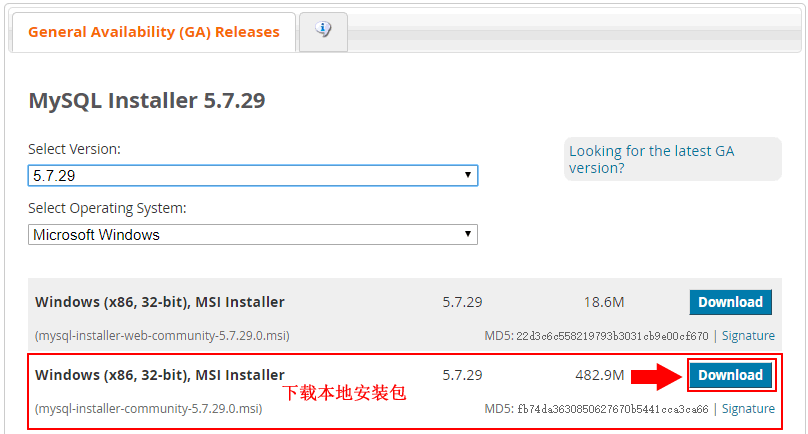Click the MD5 checksum starting with fb74da
The height and width of the screenshot is (434, 808).
point(612,409)
